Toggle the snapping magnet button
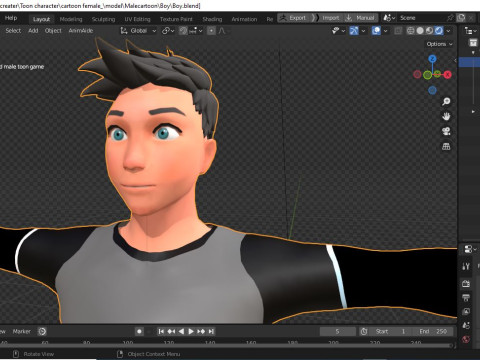Viewport: 480px width, 360px height. 183,31
